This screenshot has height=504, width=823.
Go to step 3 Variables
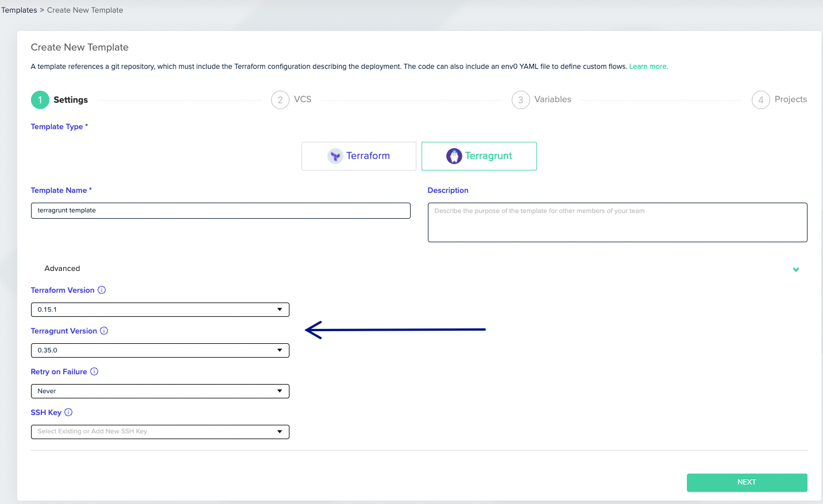(x=542, y=100)
